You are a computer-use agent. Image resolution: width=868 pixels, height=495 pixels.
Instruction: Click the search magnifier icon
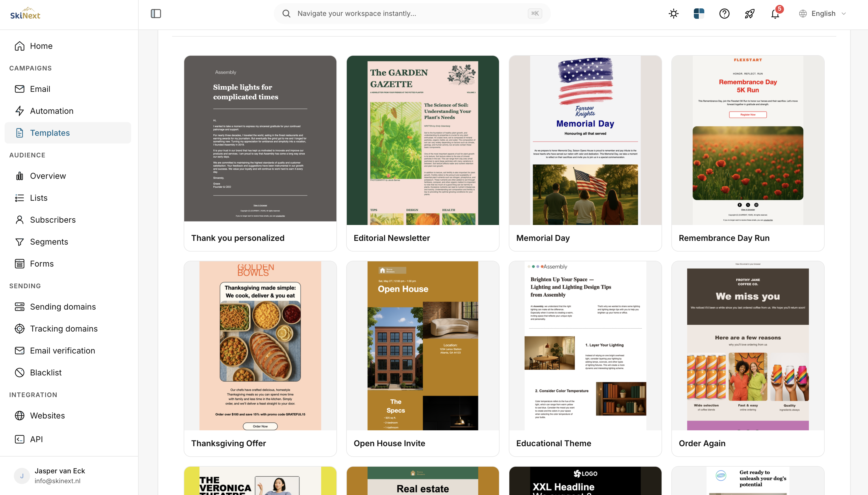click(286, 14)
